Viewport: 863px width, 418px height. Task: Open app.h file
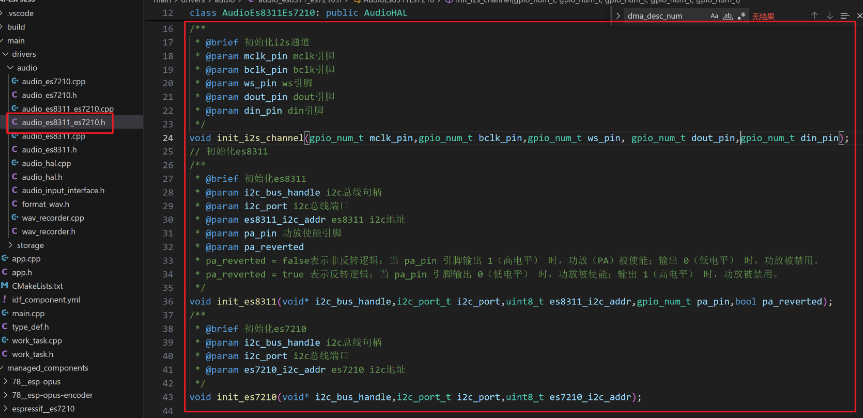click(x=22, y=273)
